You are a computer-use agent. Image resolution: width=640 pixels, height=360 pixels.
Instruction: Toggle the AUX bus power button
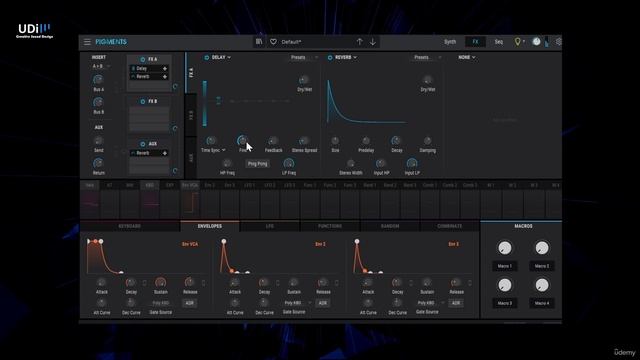coord(143,144)
